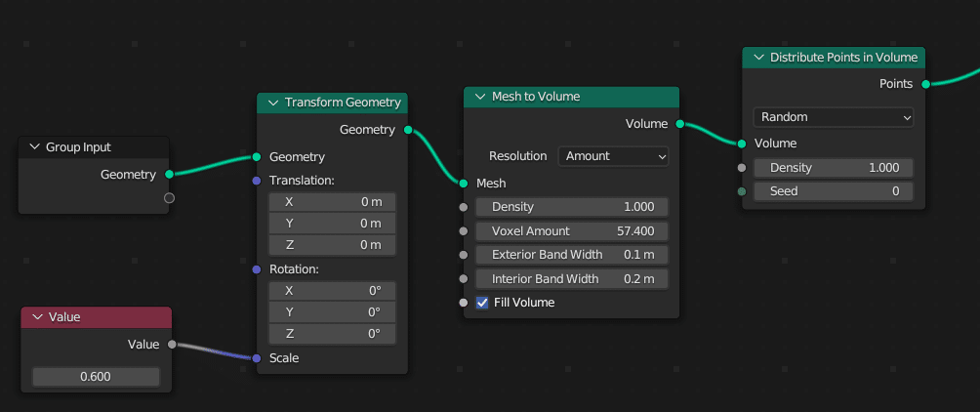Collapse the Group Input node chevron
Screen dimensions: 980x412
coord(33,147)
